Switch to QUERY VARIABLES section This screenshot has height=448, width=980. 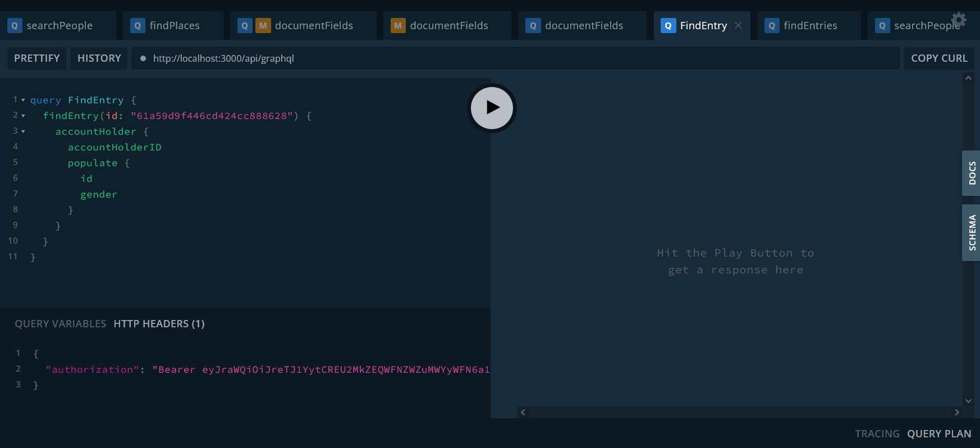pyautogui.click(x=61, y=324)
